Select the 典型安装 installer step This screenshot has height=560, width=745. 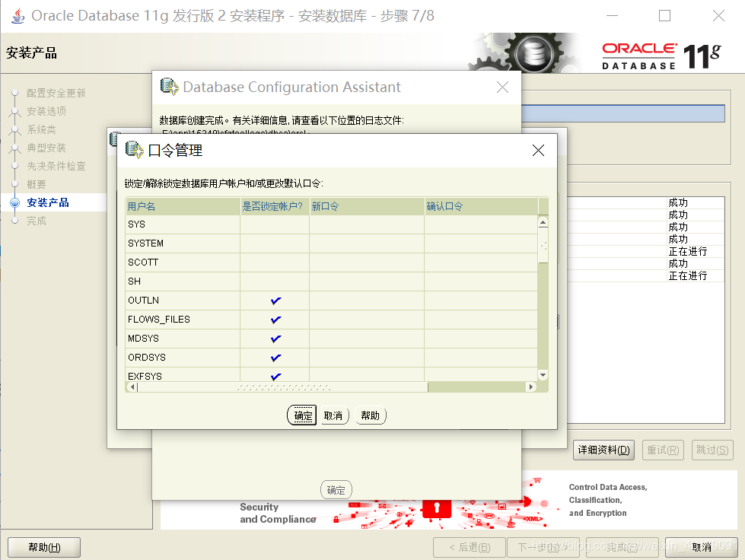(46, 148)
